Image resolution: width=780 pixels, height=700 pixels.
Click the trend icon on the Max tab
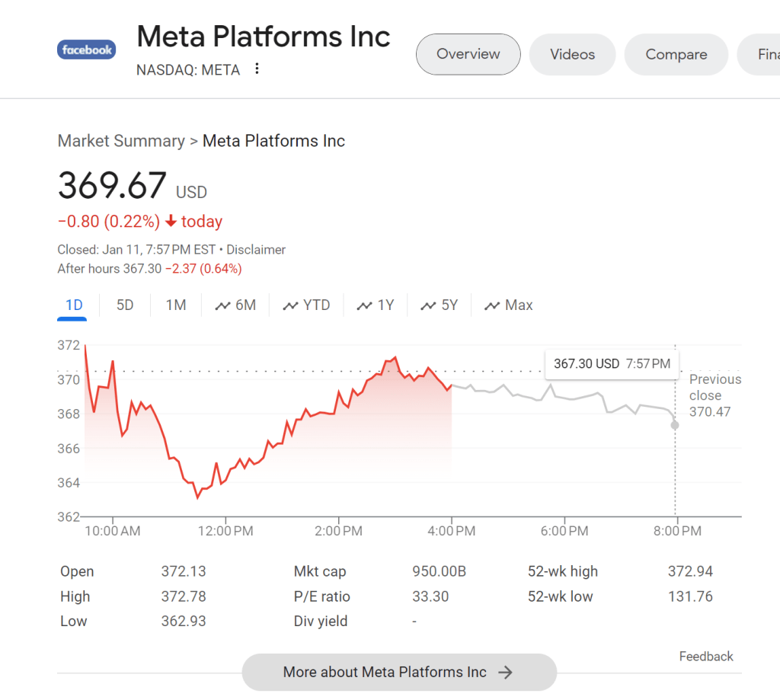pyautogui.click(x=492, y=305)
